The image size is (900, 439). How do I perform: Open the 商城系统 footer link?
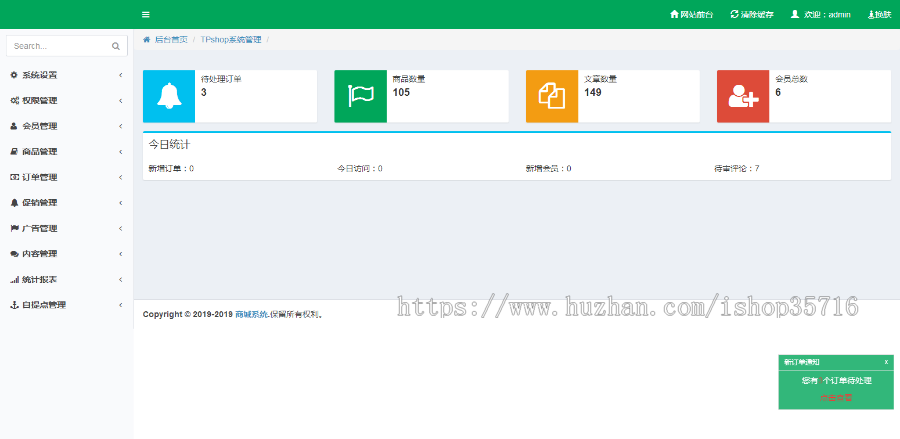251,314
